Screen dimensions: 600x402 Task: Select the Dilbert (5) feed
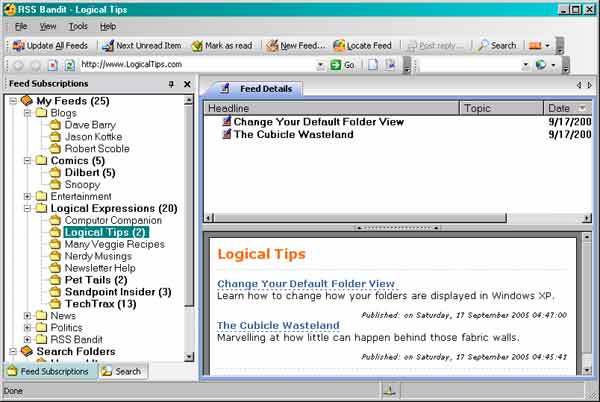pyautogui.click(x=90, y=173)
